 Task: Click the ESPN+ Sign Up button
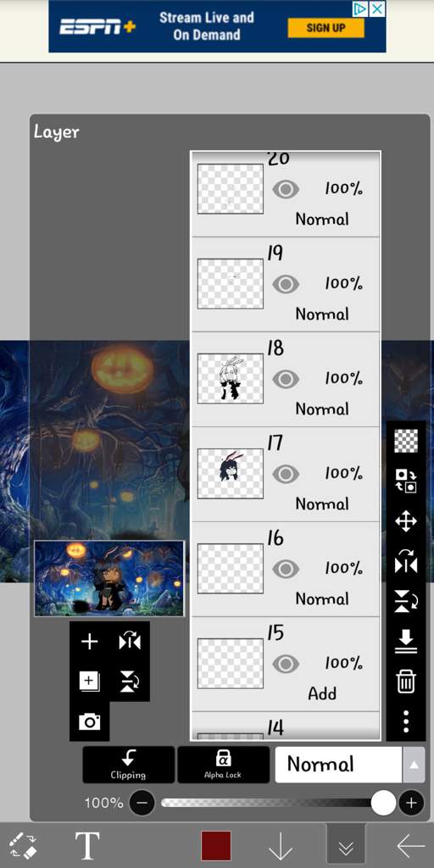pyautogui.click(x=326, y=28)
